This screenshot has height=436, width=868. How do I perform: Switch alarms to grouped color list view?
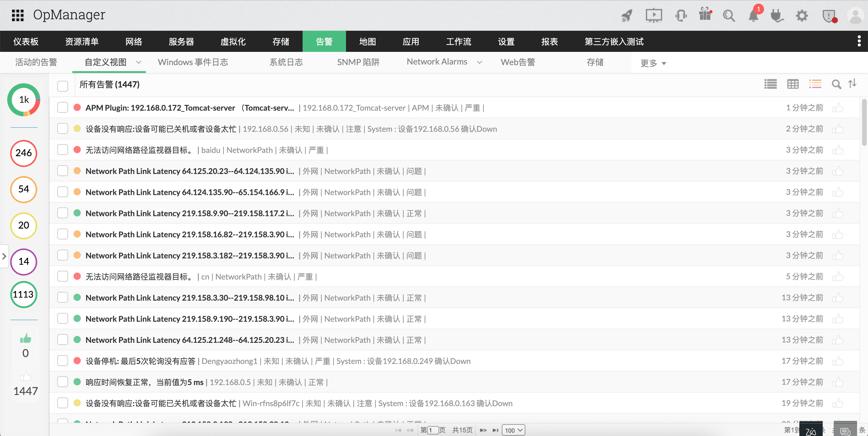tap(815, 84)
